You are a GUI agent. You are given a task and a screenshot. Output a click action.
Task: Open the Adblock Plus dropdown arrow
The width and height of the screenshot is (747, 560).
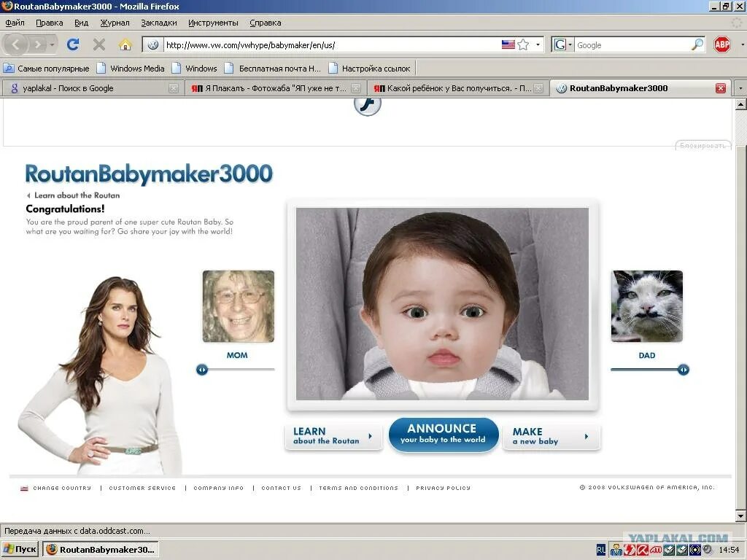click(742, 44)
